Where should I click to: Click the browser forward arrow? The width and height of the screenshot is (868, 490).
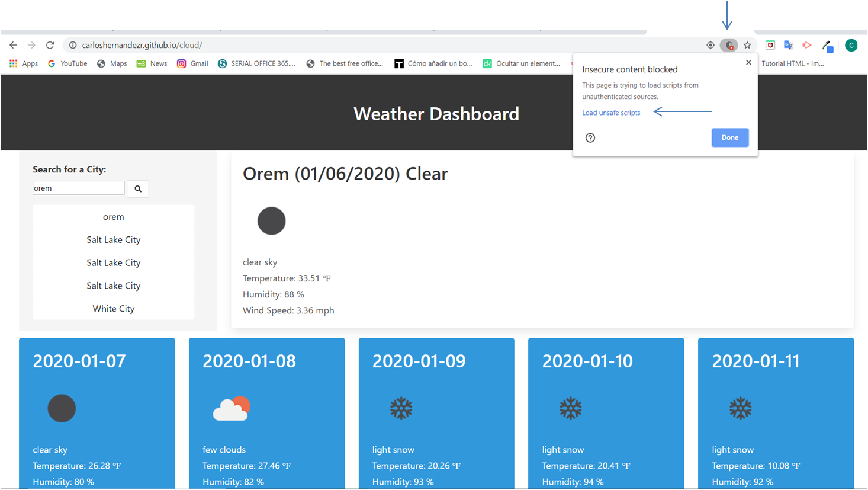(31, 45)
